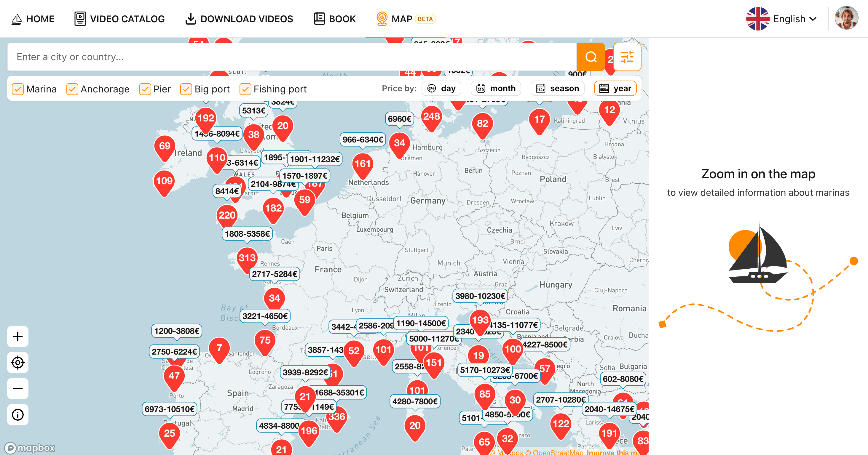Click the city or country search field
This screenshot has width=868, height=455.
point(292,57)
